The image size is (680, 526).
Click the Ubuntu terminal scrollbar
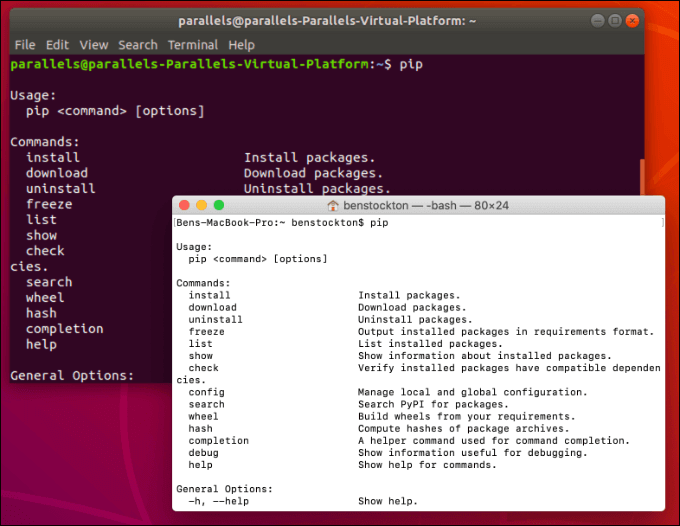[642, 177]
